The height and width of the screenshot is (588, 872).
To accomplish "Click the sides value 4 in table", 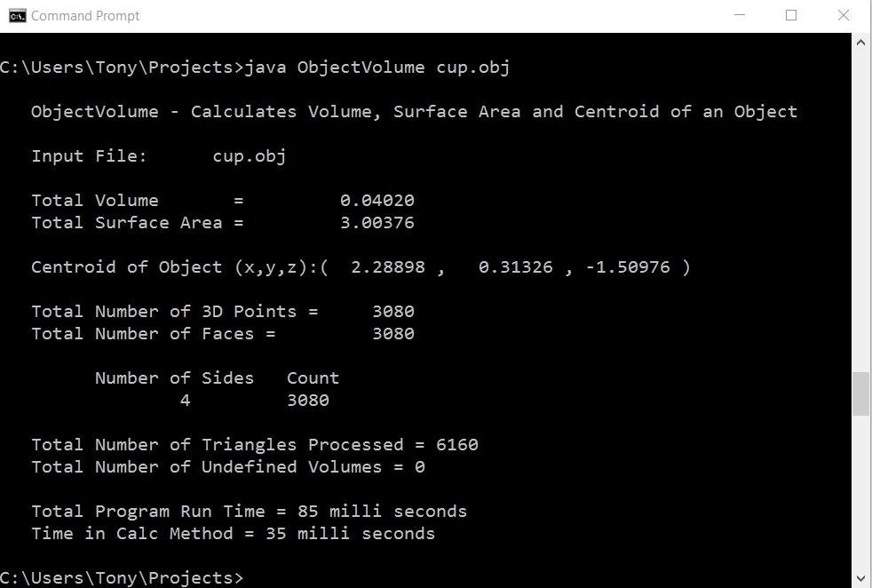I will pos(186,401).
